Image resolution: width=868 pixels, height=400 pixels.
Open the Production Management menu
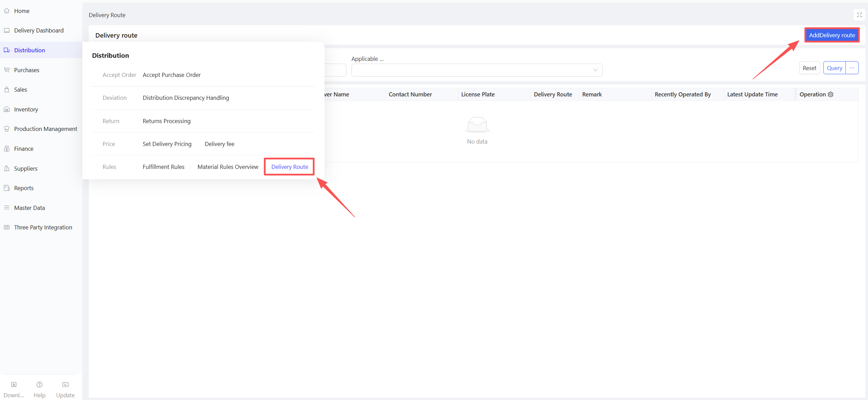(45, 129)
